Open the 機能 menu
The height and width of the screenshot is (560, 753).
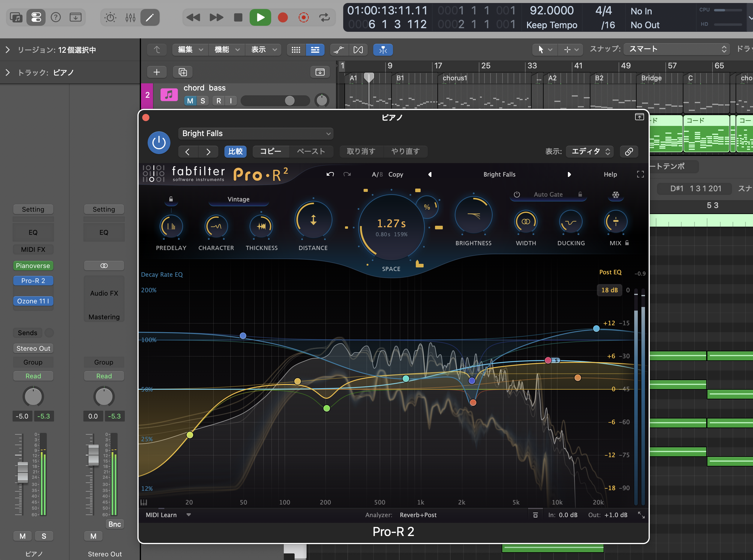(x=226, y=50)
